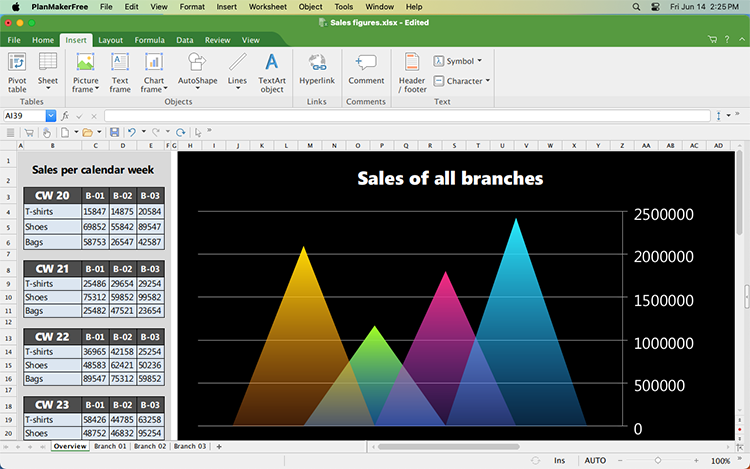This screenshot has height=469, width=750.
Task: Open Spotlight search in menu bar
Action: tap(636, 7)
